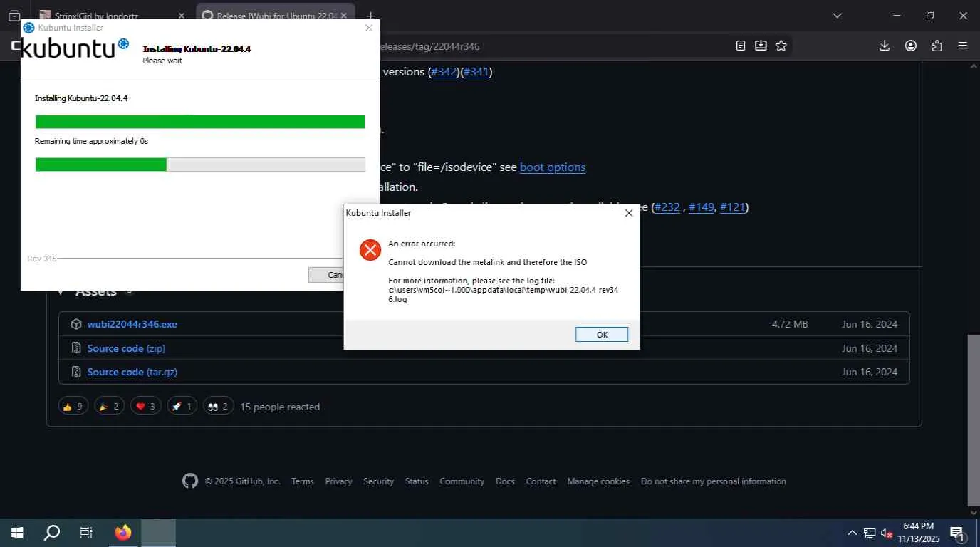
Task: Click the scrollbar up arrow
Action: 974,66
